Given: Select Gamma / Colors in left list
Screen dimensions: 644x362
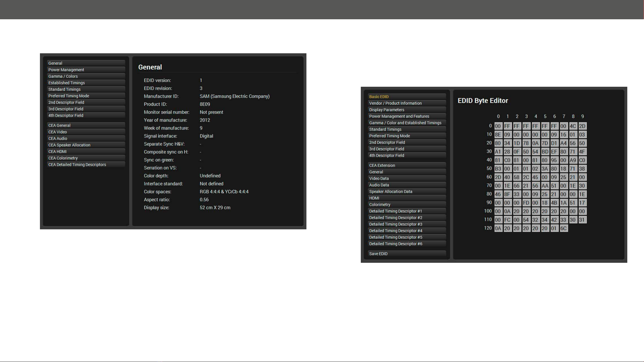Looking at the screenshot, I should click(x=86, y=76).
